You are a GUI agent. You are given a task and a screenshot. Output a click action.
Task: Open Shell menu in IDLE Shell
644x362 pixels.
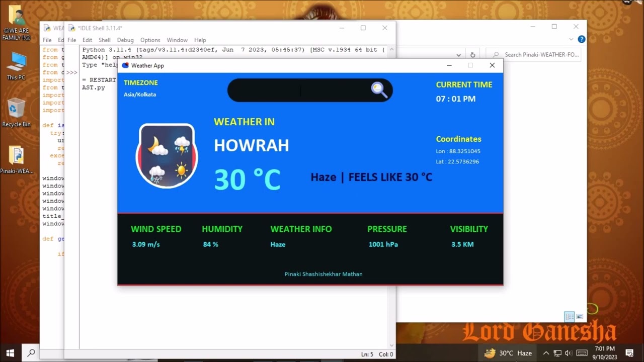tap(105, 40)
